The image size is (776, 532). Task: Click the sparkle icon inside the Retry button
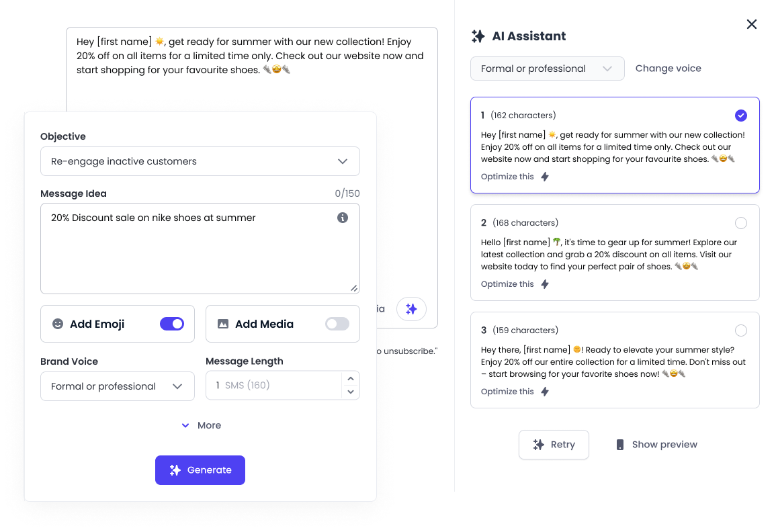(x=538, y=444)
